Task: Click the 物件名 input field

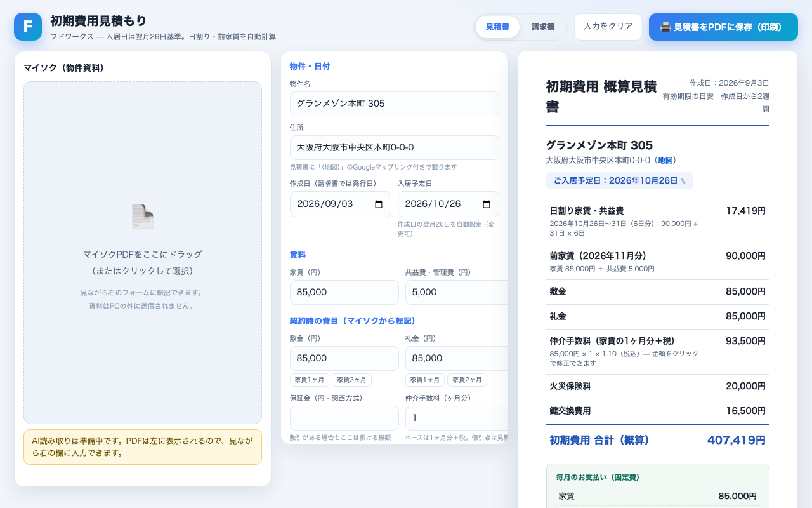Action: coord(395,104)
